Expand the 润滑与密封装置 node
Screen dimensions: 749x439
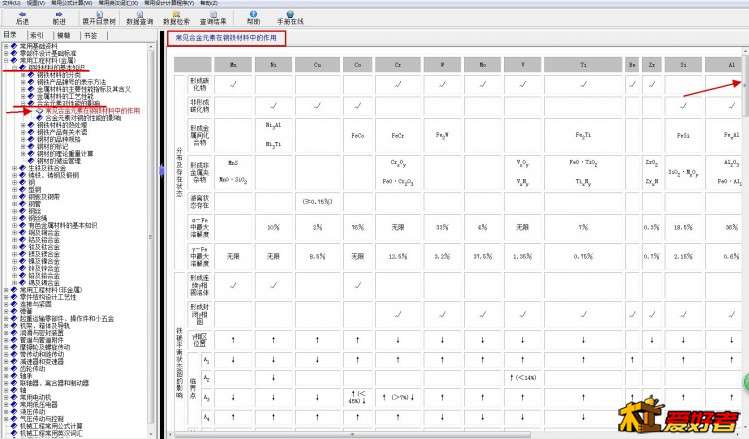(6, 333)
